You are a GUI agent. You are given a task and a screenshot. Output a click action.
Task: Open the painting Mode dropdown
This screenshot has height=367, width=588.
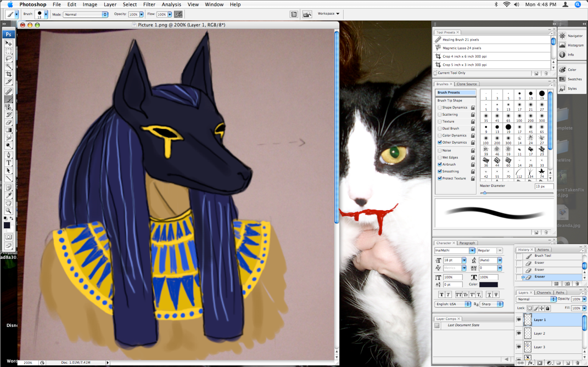pyautogui.click(x=86, y=14)
